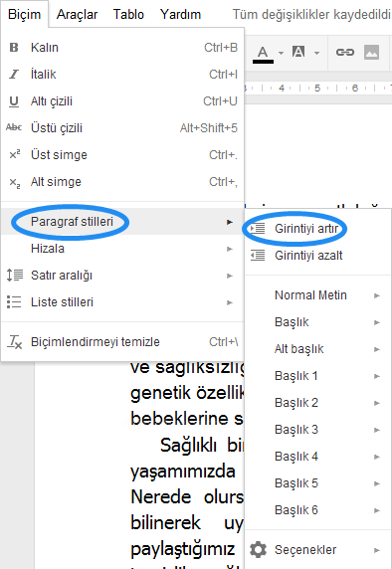Click the horizontal ruler near mark 5
Screen dimensions: 392x569
pyautogui.click(x=317, y=88)
